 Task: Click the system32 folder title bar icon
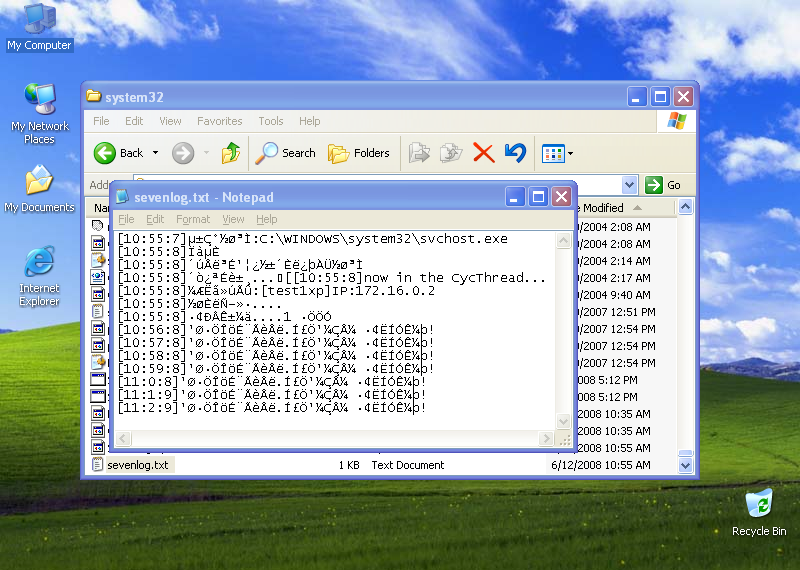point(93,96)
